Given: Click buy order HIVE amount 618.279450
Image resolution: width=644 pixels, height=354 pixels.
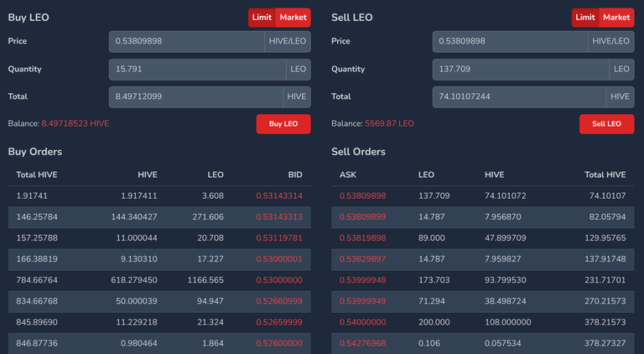Looking at the screenshot, I should 134,280.
